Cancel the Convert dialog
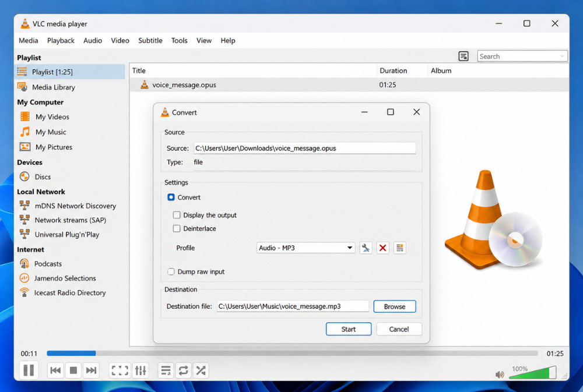 [x=399, y=329]
